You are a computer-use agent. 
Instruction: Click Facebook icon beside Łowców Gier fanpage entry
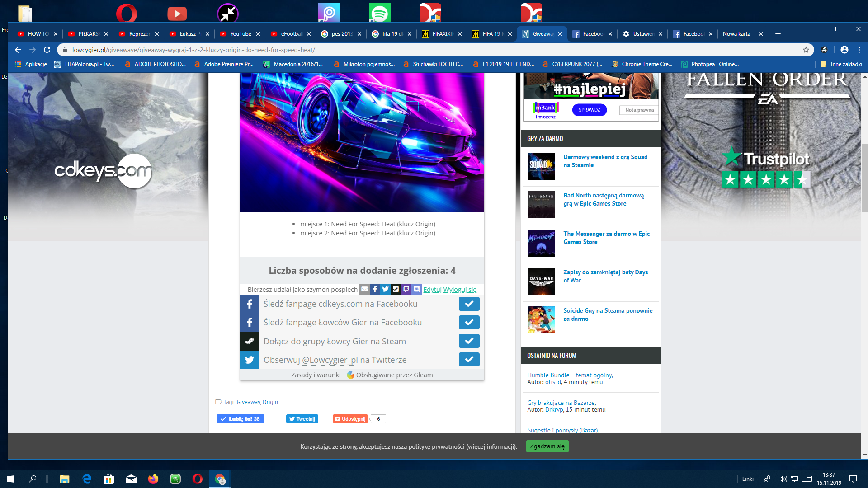click(250, 323)
